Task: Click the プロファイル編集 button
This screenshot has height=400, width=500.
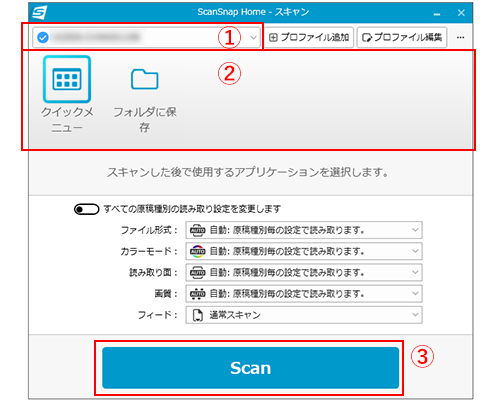Action: pos(402,37)
